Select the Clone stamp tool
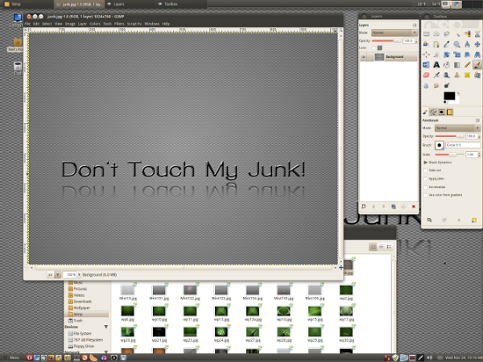 coord(457,75)
